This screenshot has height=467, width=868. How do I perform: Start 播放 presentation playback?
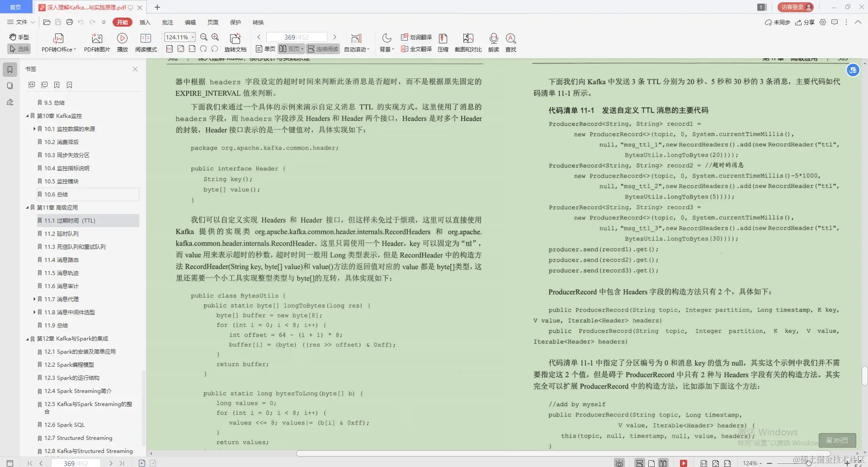point(123,43)
